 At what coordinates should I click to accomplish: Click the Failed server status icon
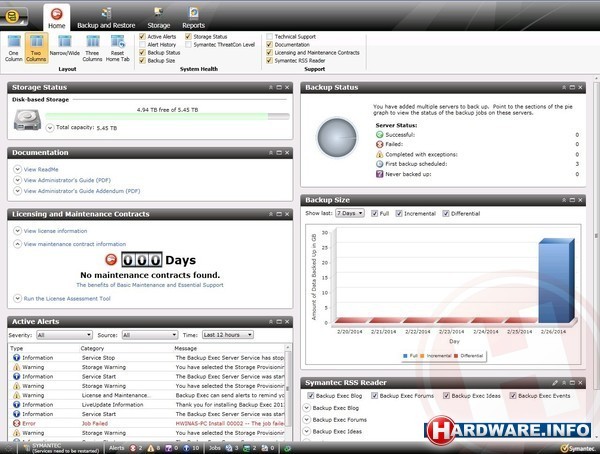coord(379,144)
